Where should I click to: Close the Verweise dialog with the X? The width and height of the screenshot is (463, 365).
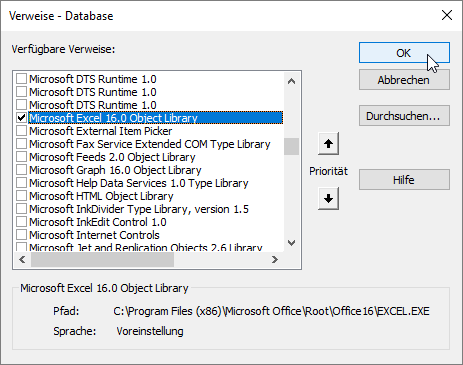point(447,15)
